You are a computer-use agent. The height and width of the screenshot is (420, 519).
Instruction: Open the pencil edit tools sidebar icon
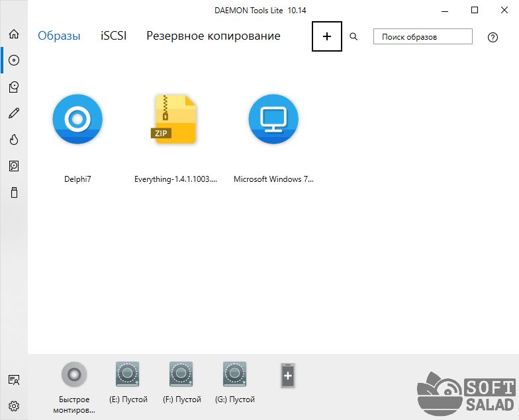14,113
